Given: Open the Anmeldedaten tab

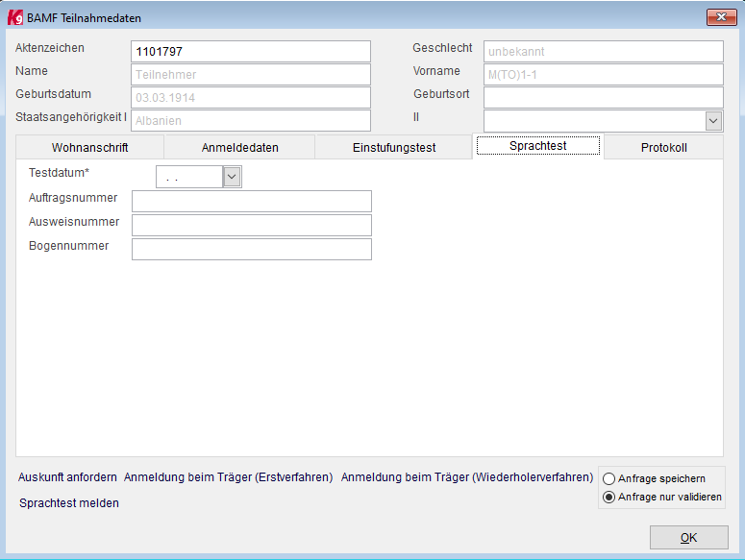Looking at the screenshot, I should coord(239,148).
